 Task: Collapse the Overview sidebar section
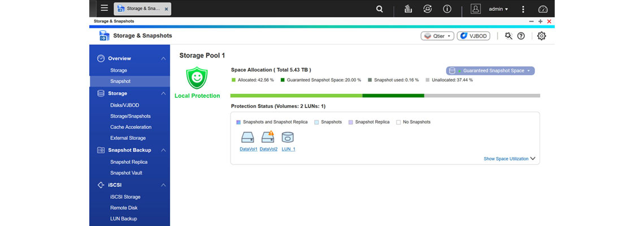(x=163, y=58)
